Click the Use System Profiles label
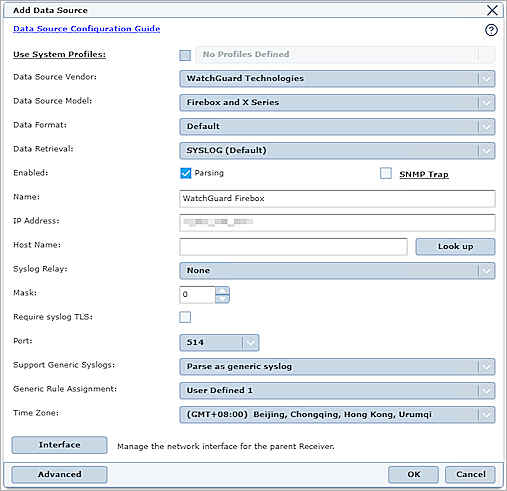Image resolution: width=507 pixels, height=491 pixels. click(59, 54)
